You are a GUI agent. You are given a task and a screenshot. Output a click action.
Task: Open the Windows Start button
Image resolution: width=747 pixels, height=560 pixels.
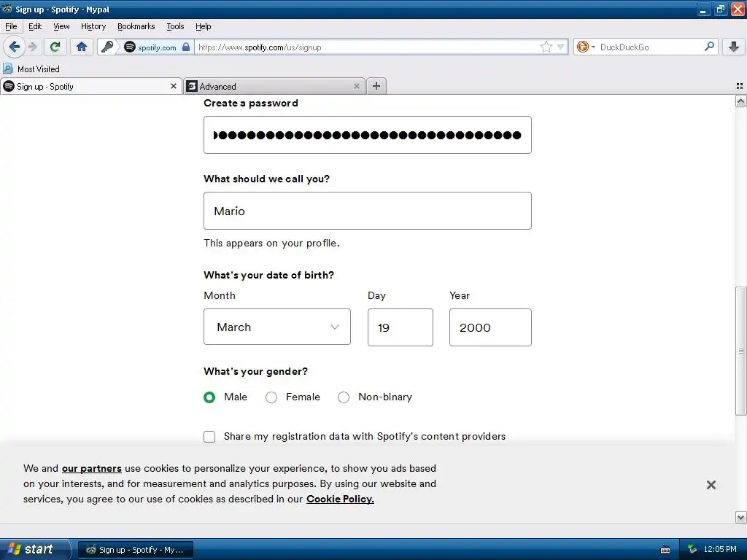[x=34, y=549]
